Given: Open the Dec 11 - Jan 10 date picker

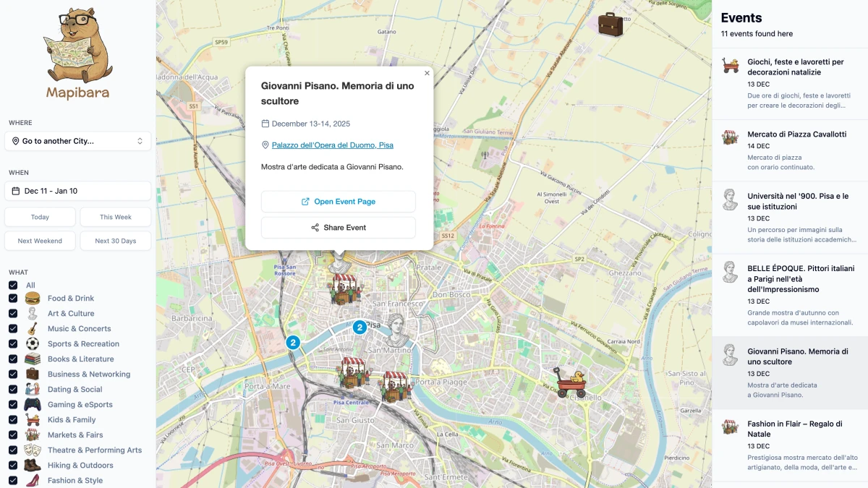Looking at the screenshot, I should tap(78, 191).
